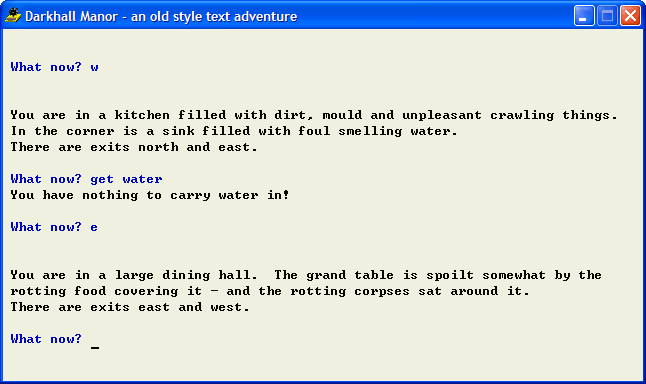Click the 'rotting food covering it' line
The height and width of the screenshot is (384, 646).
tap(270, 291)
